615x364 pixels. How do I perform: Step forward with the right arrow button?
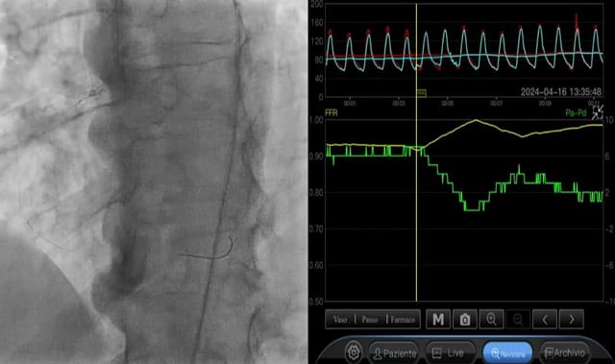(x=572, y=319)
